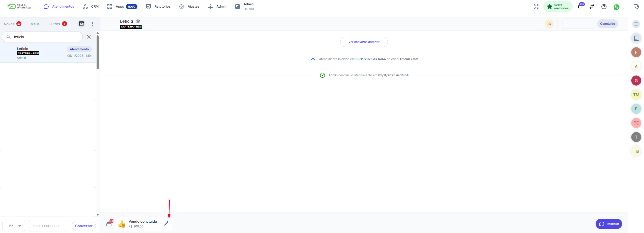644x233 pixels.
Task: Select the Leticia conversation in list
Action: pos(48,53)
